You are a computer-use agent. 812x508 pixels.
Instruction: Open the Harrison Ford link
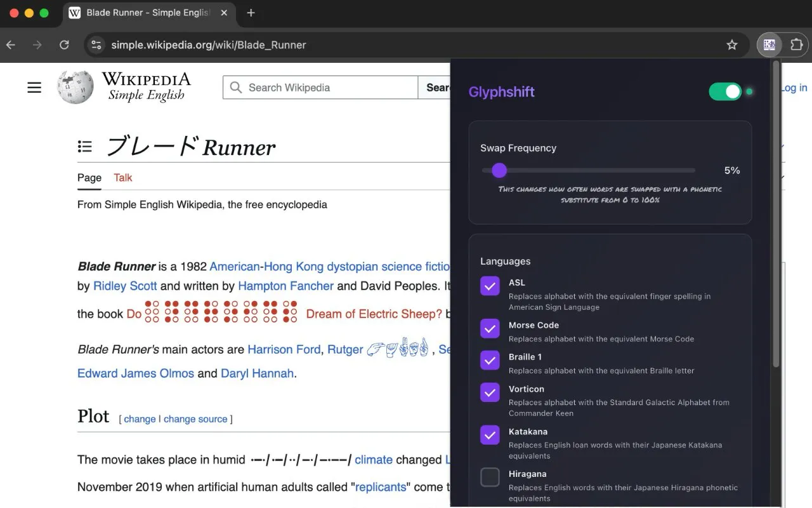pos(284,349)
